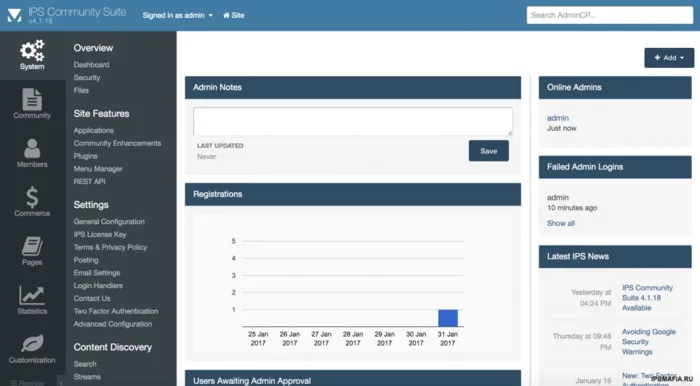Open Email Settings

[97, 273]
